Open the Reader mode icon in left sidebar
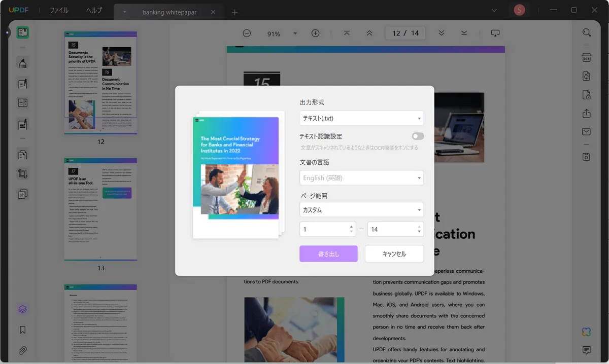The width and height of the screenshot is (609, 364). [22, 32]
